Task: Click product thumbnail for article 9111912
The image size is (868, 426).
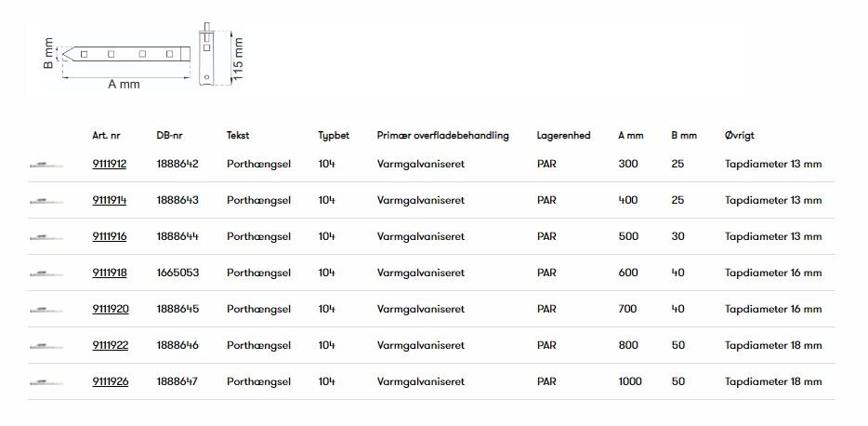Action: click(46, 165)
